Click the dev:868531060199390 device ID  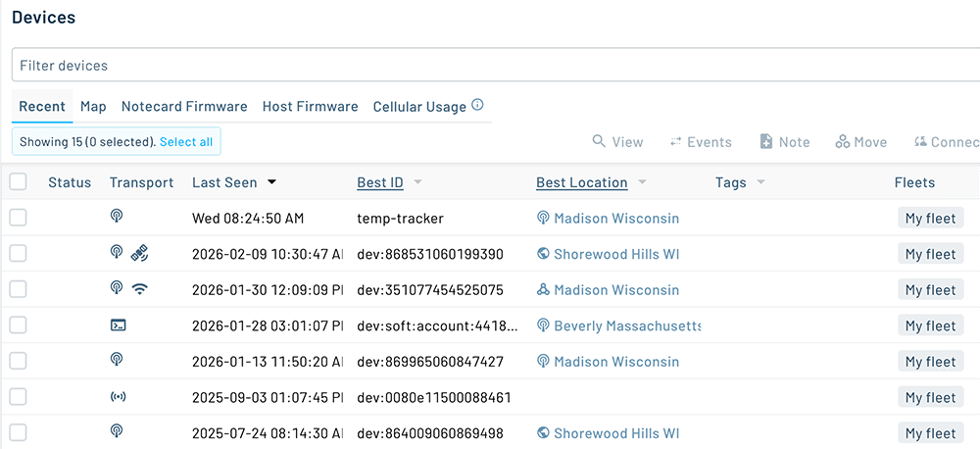pyautogui.click(x=430, y=254)
